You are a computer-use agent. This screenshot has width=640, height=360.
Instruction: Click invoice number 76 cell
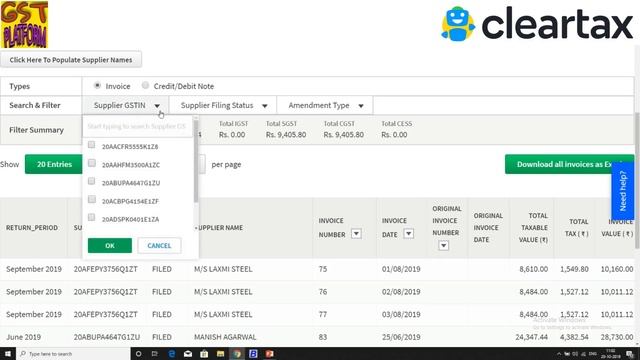(323, 292)
